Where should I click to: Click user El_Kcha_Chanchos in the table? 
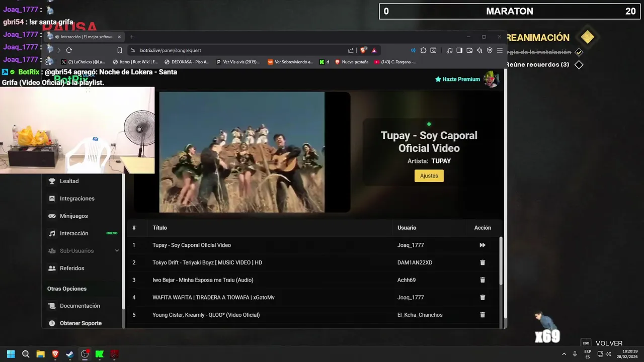[420, 315]
